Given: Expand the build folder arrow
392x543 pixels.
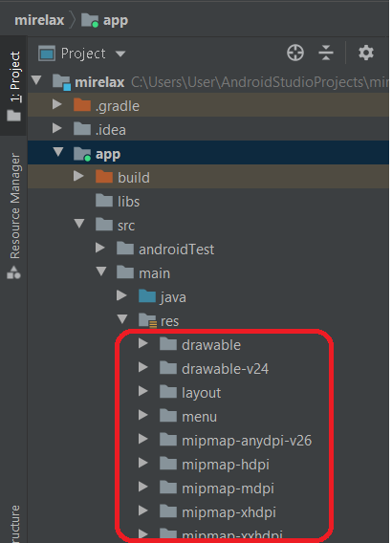Looking at the screenshot, I should coord(78,176).
